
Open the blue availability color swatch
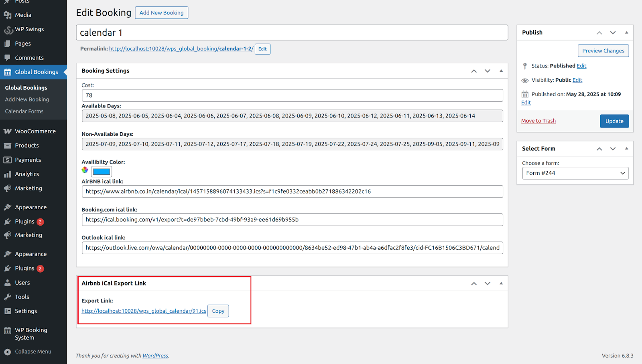(102, 172)
